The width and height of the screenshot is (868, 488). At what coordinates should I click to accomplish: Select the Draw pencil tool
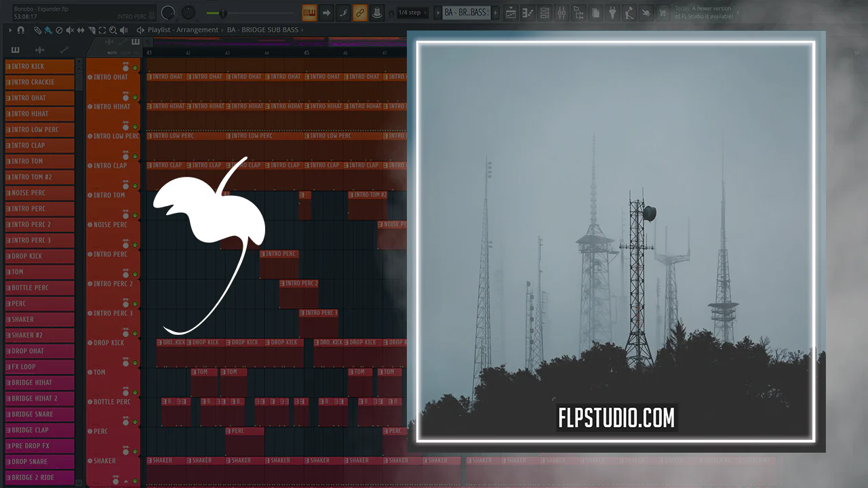pos(37,30)
